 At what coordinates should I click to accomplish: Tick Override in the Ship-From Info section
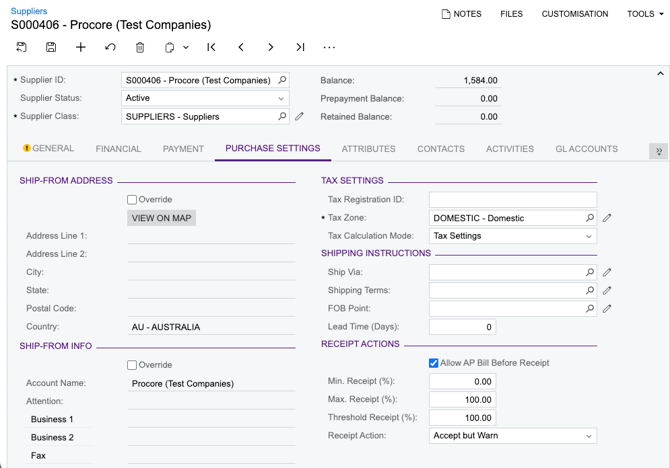(x=132, y=365)
